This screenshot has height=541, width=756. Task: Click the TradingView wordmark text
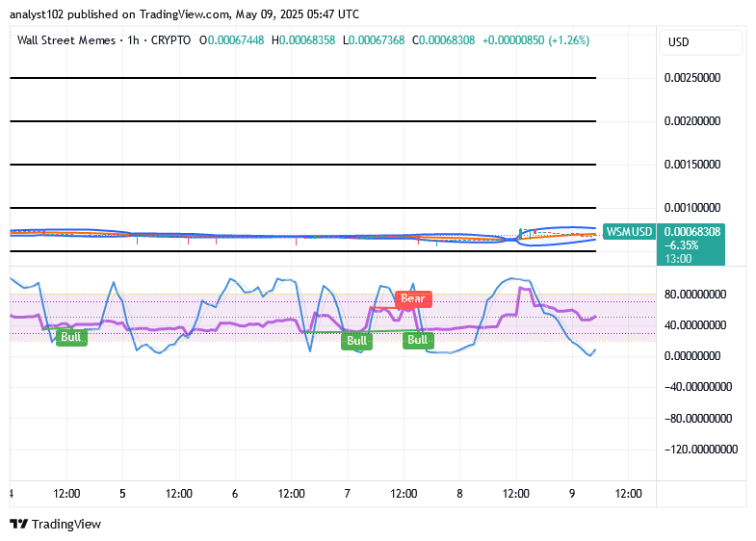coord(66,524)
